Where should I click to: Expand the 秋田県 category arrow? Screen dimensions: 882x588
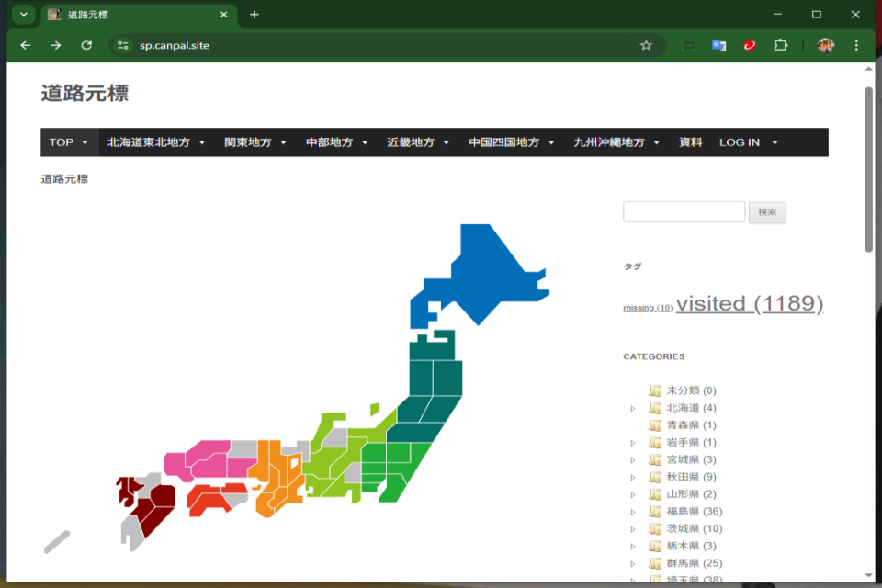(632, 477)
